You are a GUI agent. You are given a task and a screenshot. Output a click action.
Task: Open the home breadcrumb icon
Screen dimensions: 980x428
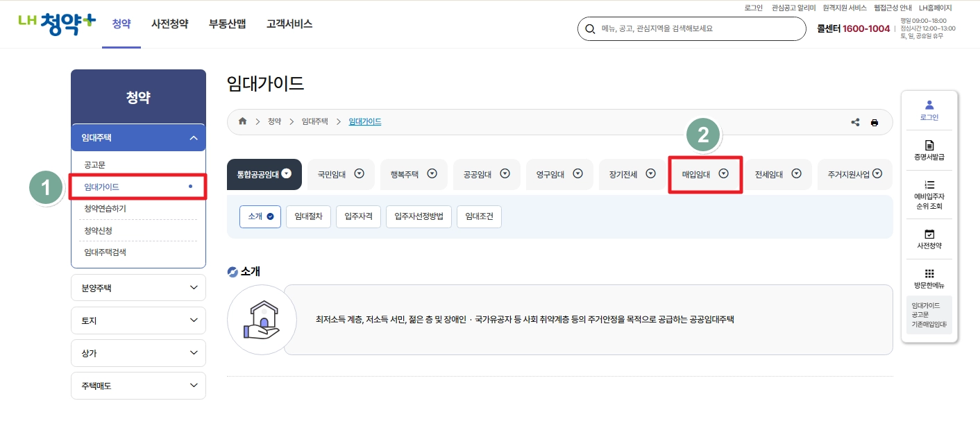point(242,121)
